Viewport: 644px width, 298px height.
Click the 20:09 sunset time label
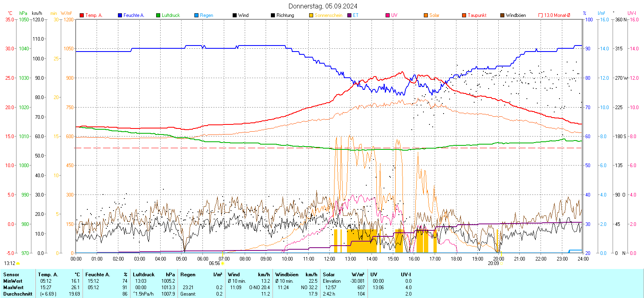pos(493,263)
